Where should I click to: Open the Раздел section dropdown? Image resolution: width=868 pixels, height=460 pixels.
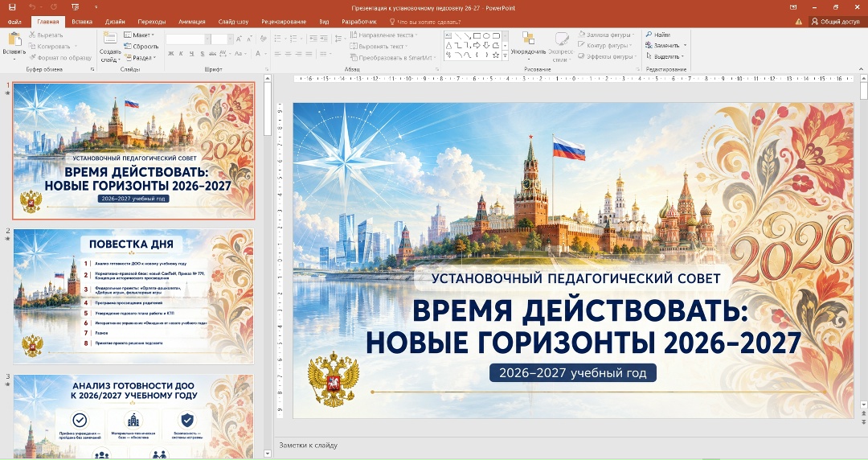pos(141,58)
